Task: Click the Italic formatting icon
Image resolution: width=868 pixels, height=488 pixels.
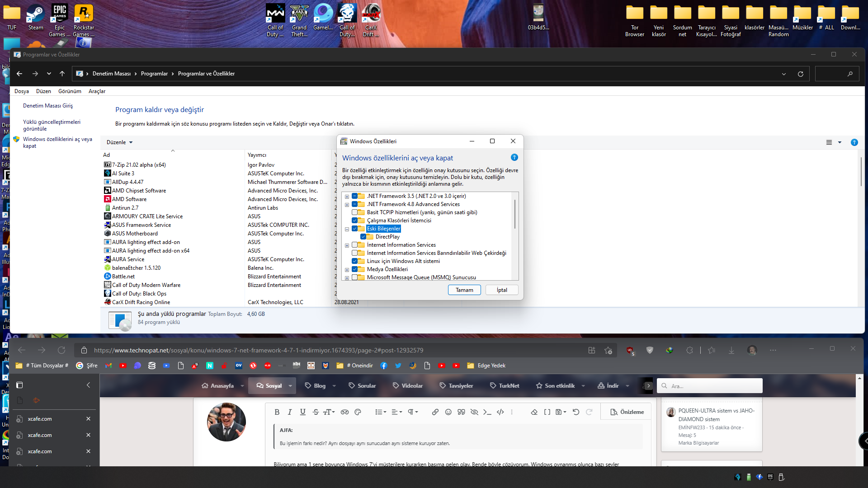Action: (x=290, y=412)
